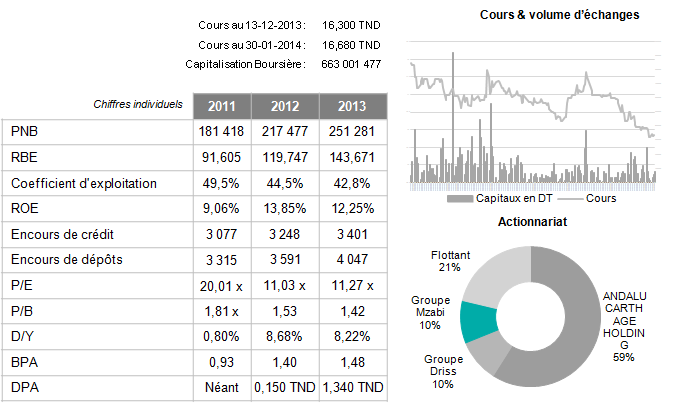Click ROE value 12,25%
Viewport: 680px width, 405px height.
(x=353, y=209)
